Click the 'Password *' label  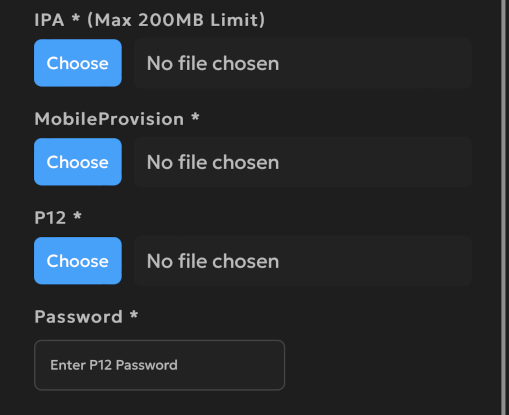pyautogui.click(x=86, y=317)
